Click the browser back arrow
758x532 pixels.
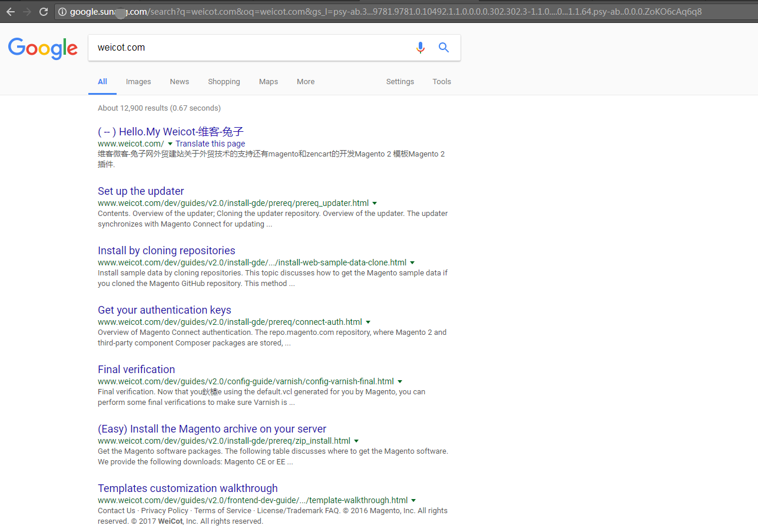tap(10, 12)
